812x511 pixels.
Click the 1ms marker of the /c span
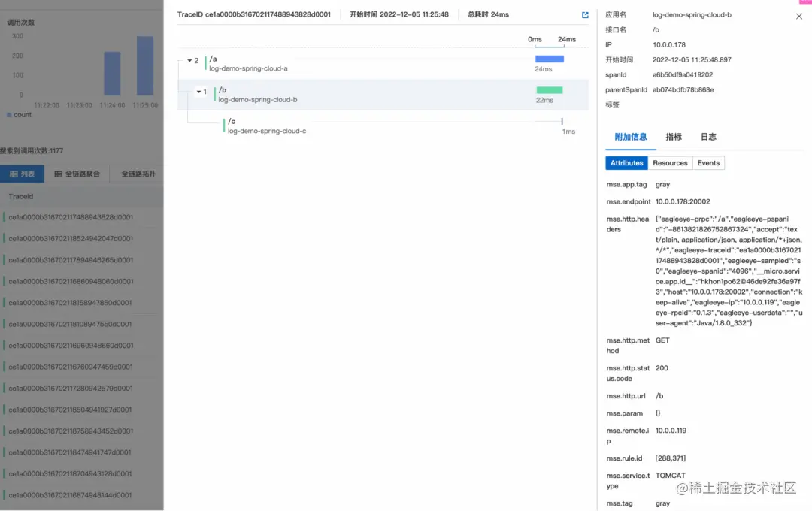tap(562, 121)
